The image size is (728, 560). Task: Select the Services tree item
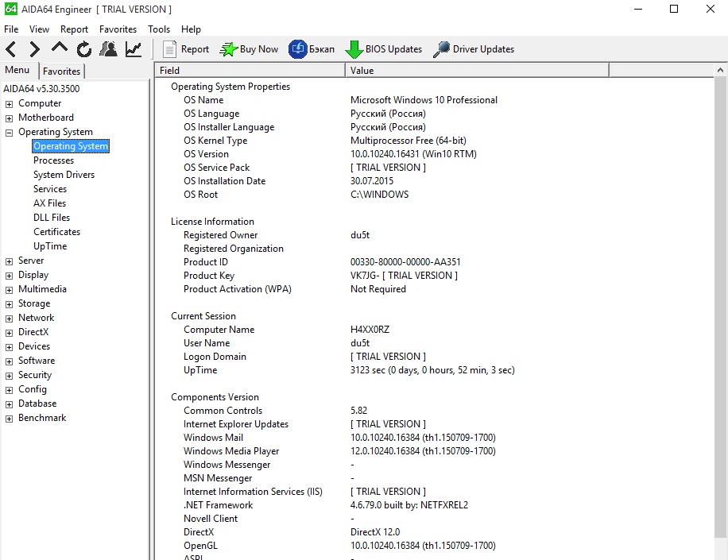50,189
